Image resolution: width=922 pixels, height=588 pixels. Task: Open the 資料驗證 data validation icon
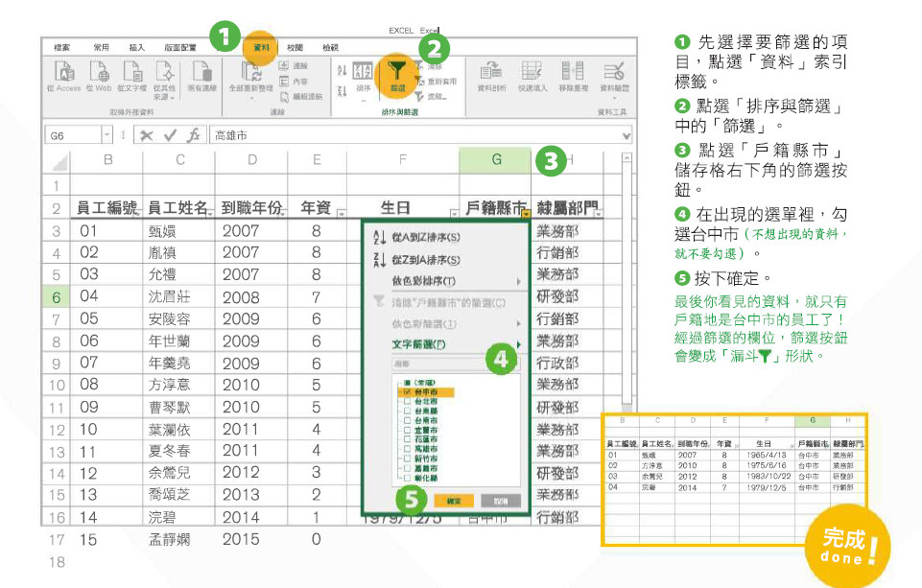[x=614, y=71]
